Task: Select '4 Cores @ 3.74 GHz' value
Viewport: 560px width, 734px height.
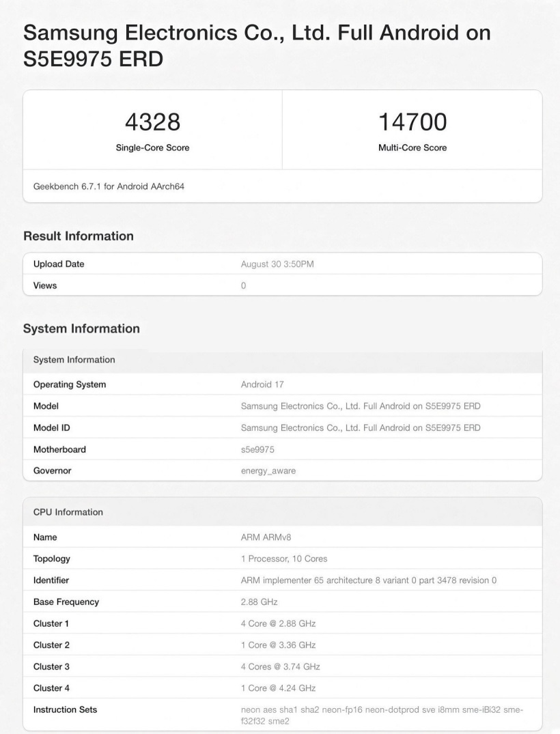Action: tap(281, 666)
